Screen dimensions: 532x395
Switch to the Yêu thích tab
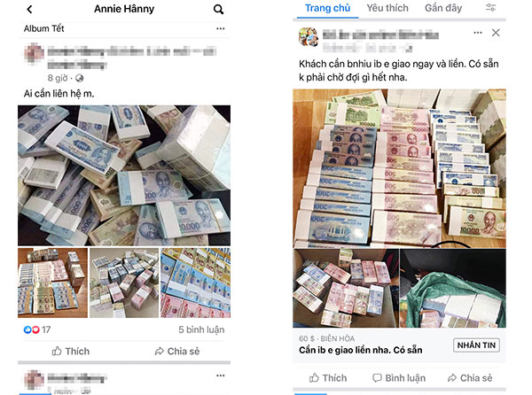[387, 8]
